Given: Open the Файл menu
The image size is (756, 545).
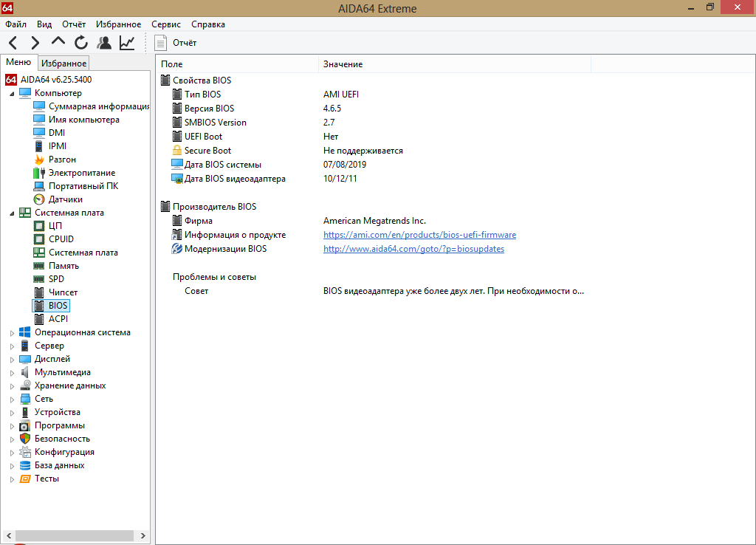Looking at the screenshot, I should click(16, 24).
